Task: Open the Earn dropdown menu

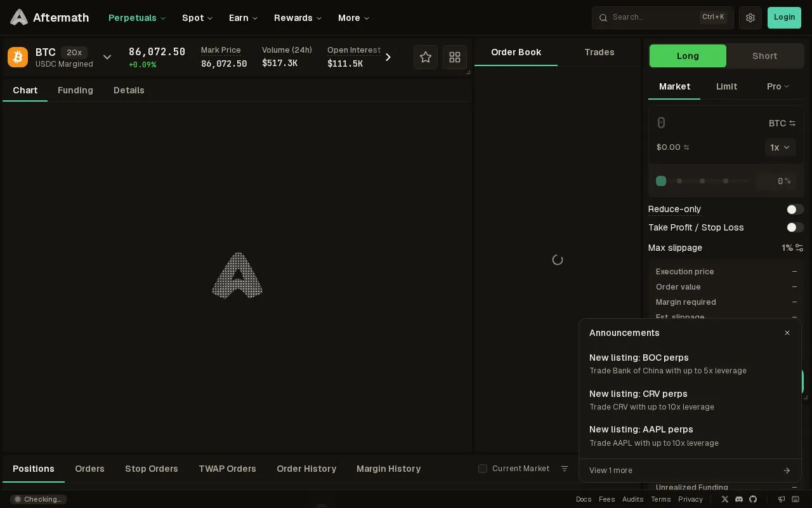Action: (244, 18)
